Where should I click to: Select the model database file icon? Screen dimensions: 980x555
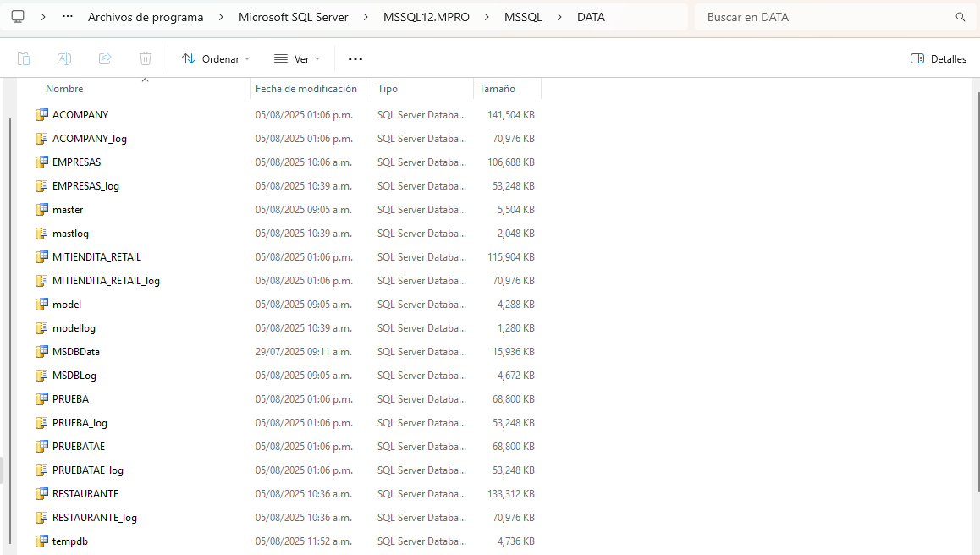tap(41, 305)
